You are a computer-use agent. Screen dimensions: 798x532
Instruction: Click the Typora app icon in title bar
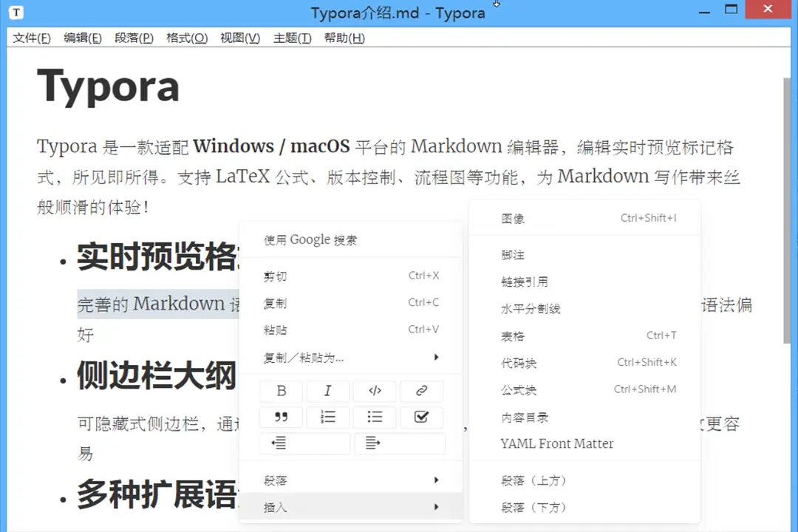click(x=16, y=13)
